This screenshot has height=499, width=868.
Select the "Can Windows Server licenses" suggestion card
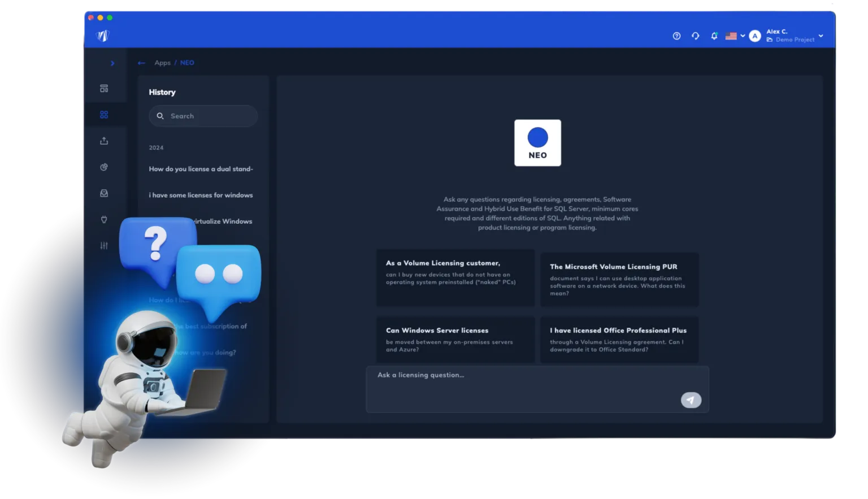pyautogui.click(x=455, y=339)
